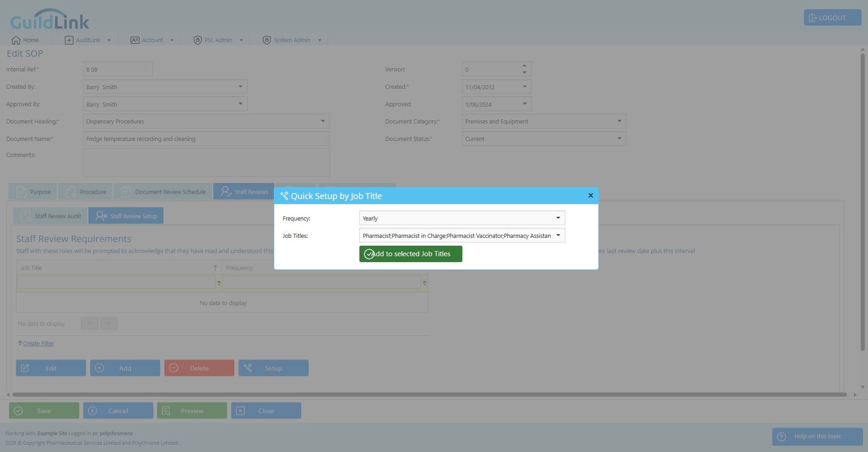
Task: Click the Home house icon
Action: tap(16, 40)
